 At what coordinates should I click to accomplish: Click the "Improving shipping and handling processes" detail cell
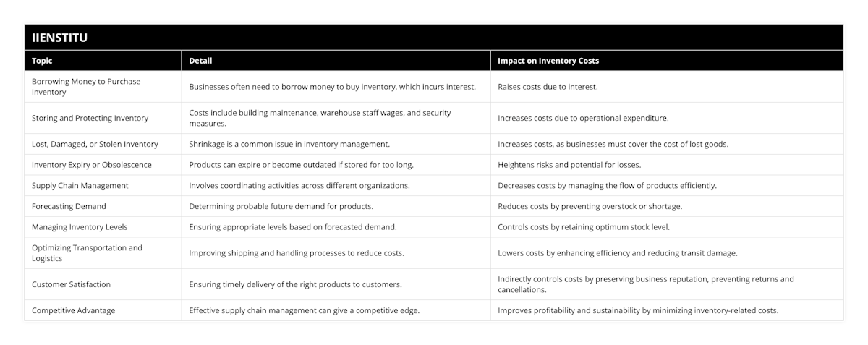(x=297, y=253)
